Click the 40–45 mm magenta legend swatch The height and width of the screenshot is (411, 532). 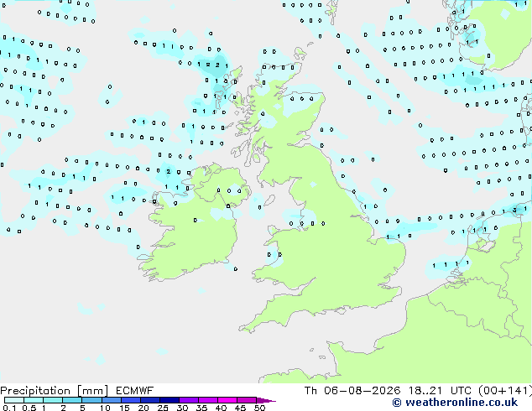(x=227, y=400)
